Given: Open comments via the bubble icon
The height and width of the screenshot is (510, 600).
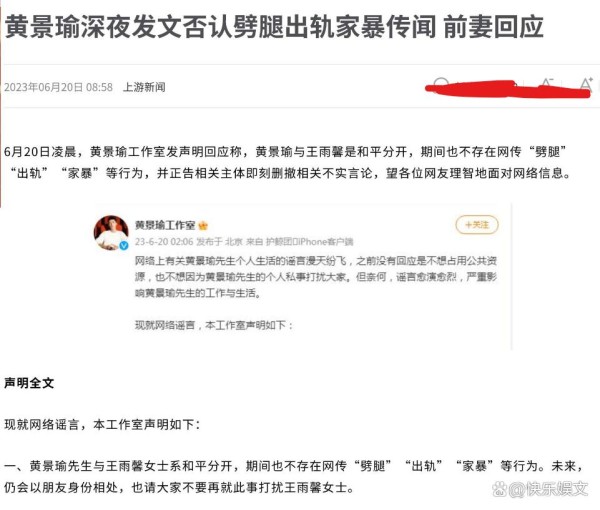Looking at the screenshot, I should point(441,84).
